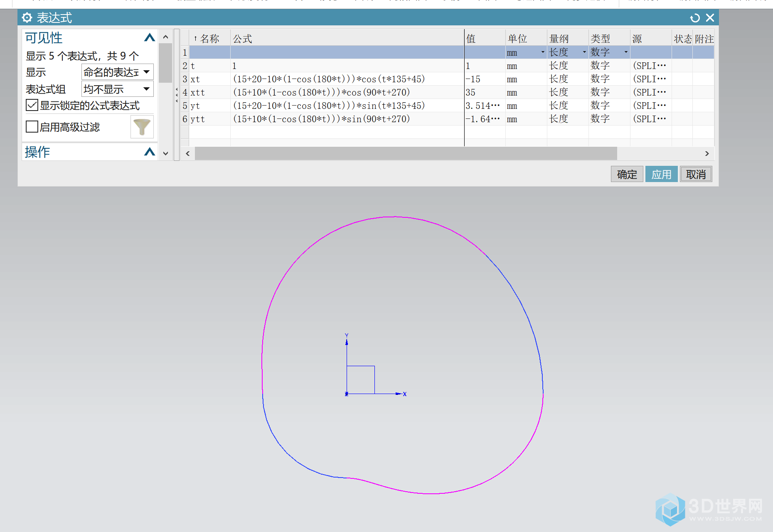Click the empty formula field in row 1
Viewport: 773px width, 532px height.
(x=347, y=52)
